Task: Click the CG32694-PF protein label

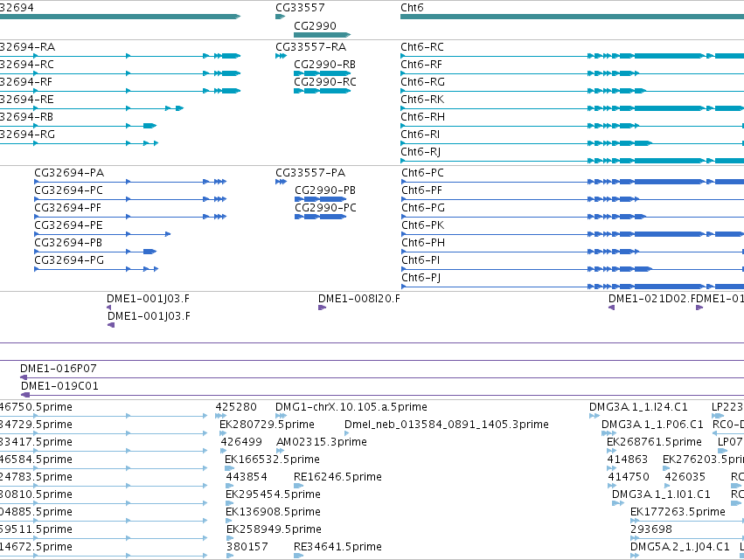Action: point(68,208)
